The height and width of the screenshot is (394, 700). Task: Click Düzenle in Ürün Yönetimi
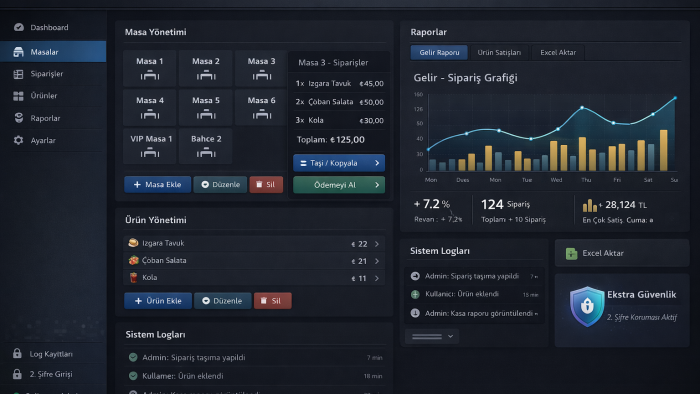tap(222, 301)
